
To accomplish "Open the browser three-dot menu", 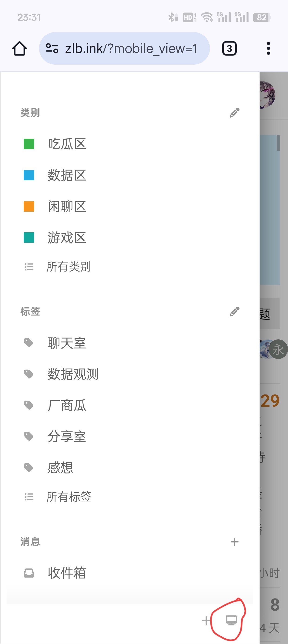I will pyautogui.click(x=268, y=48).
